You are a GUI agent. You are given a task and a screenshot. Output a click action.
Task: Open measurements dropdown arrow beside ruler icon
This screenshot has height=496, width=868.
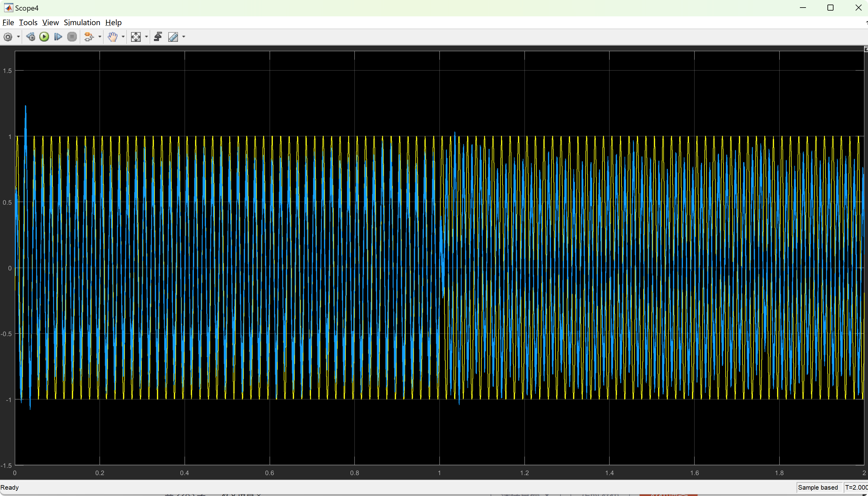click(184, 37)
